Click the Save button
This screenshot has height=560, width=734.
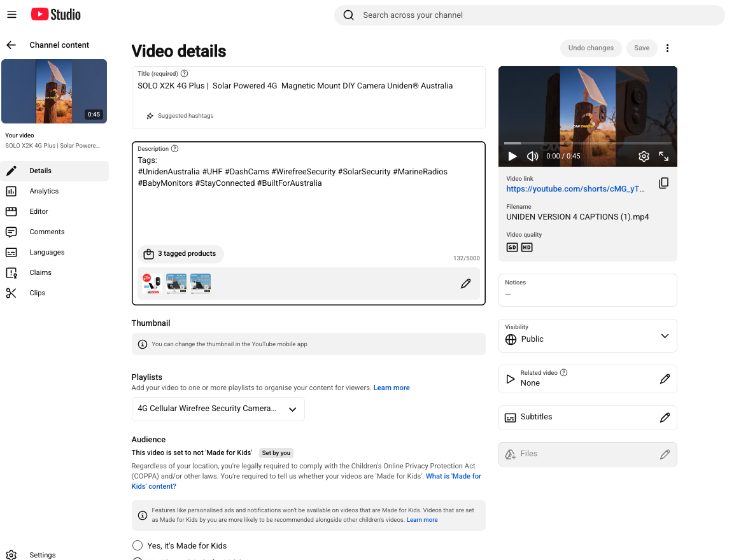pos(642,48)
